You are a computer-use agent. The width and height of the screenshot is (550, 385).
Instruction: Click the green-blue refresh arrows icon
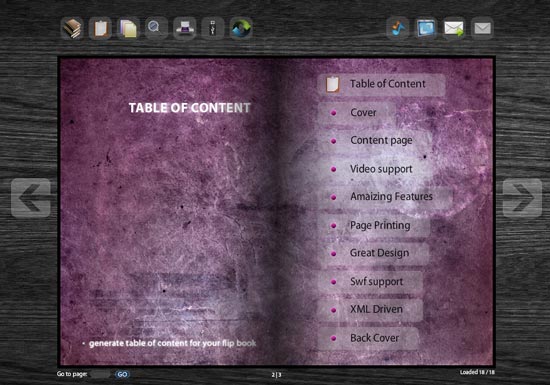pos(241,28)
